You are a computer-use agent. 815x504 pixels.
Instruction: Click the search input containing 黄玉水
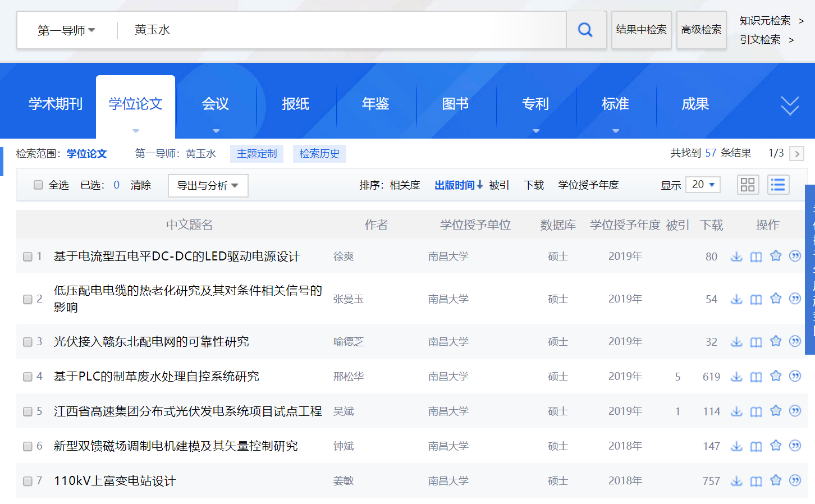pos(342,30)
